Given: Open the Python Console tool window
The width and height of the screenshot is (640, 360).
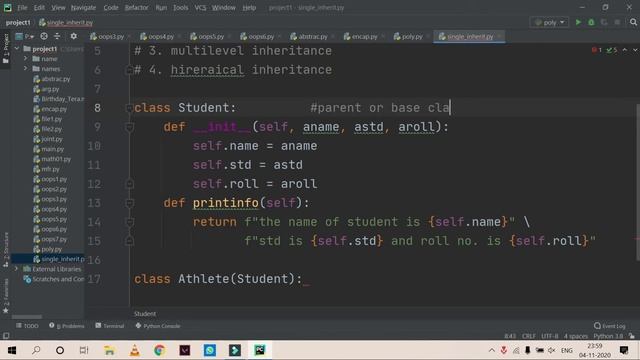Looking at the screenshot, I should (158, 326).
